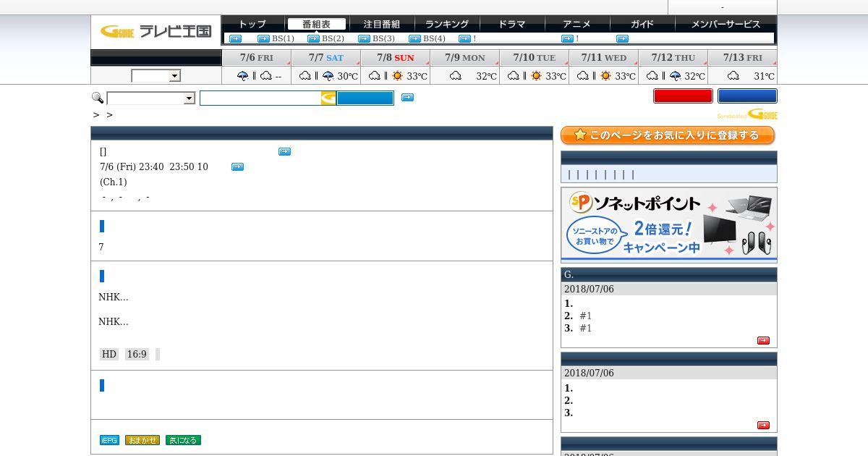Image resolution: width=868 pixels, height=456 pixels.
Task: Click the 7/8 SUN weather cell showing 33℃
Action: [395, 75]
